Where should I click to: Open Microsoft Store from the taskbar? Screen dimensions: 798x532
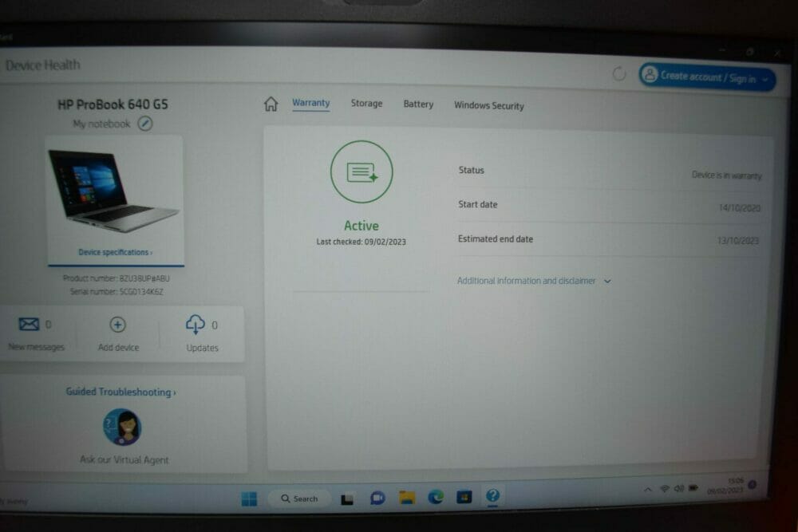464,496
